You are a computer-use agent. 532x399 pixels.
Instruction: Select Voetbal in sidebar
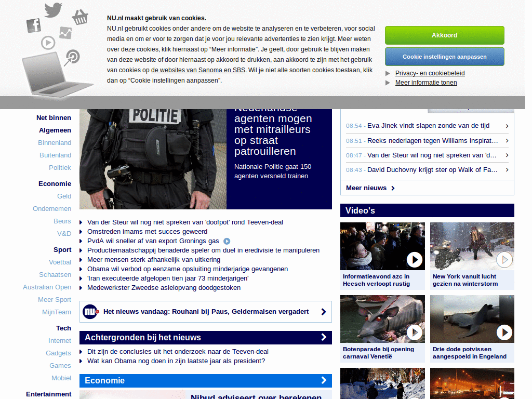coord(60,262)
